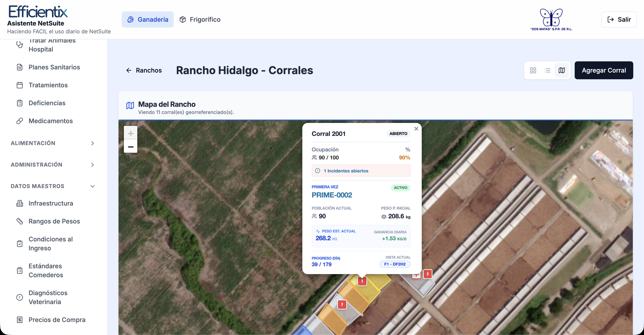644x335 pixels.
Task: Click the red alert marker under popup arrow
Action: 362,281
